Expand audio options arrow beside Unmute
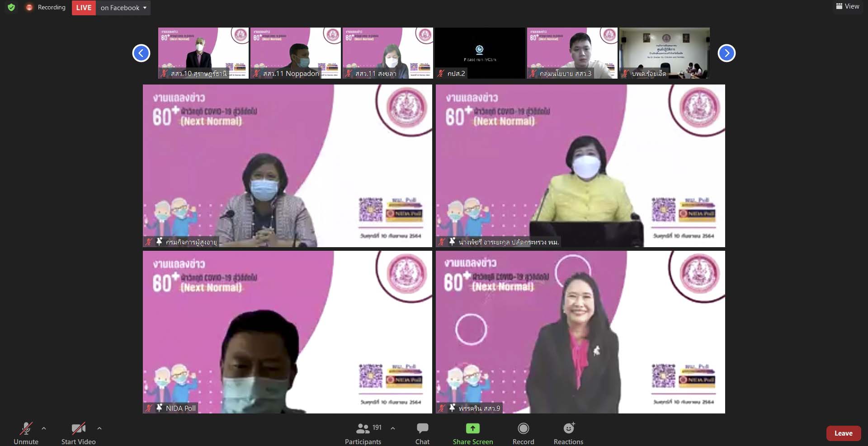The height and width of the screenshot is (446, 868). (44, 428)
